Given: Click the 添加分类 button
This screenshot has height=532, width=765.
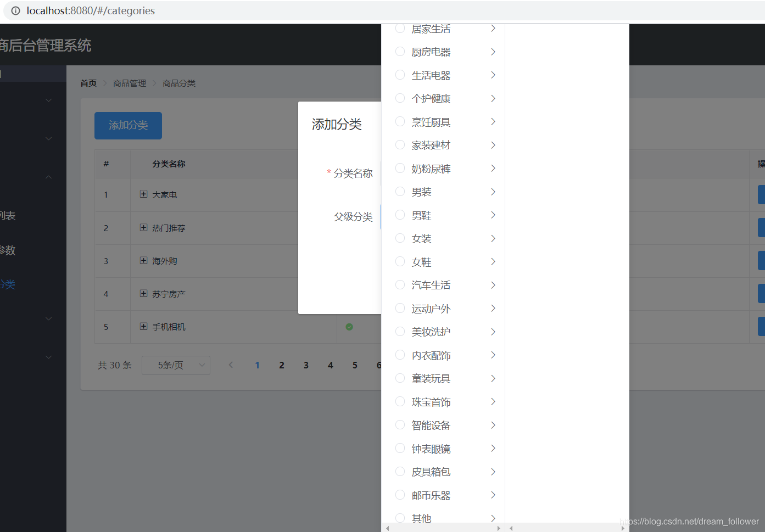Looking at the screenshot, I should 128,126.
